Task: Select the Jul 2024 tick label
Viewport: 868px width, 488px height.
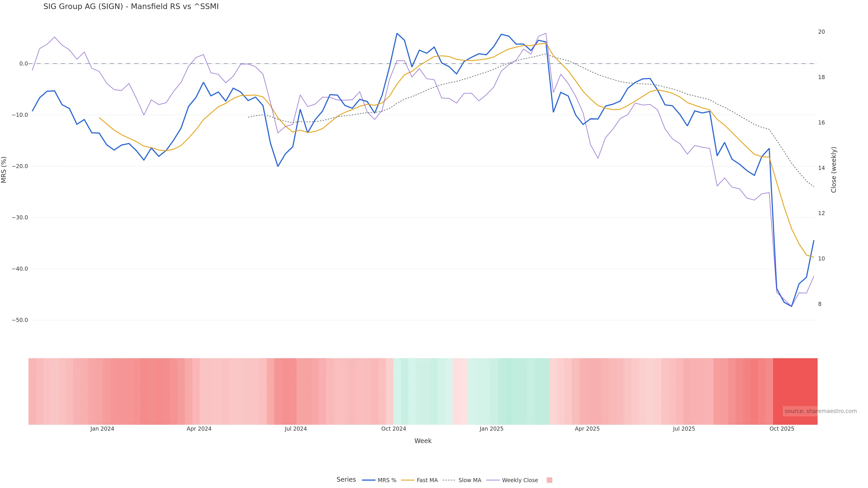Action: tap(296, 429)
